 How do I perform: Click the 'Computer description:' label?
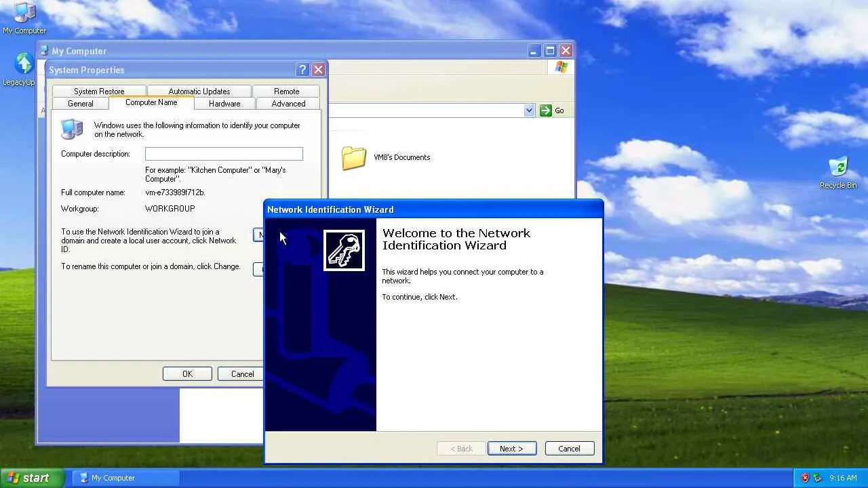coord(96,154)
